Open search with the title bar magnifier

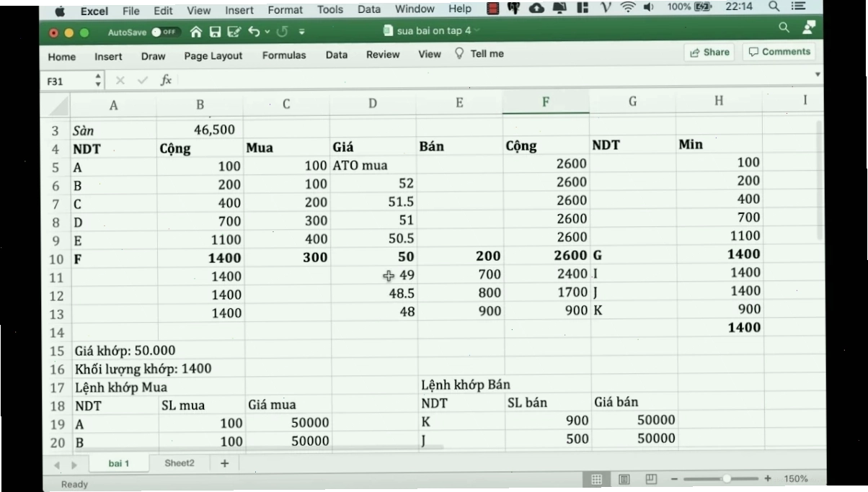click(x=784, y=28)
